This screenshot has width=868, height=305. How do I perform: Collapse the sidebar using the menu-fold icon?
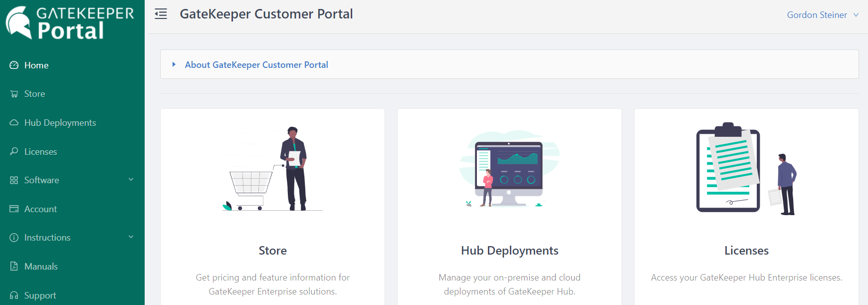pyautogui.click(x=161, y=14)
